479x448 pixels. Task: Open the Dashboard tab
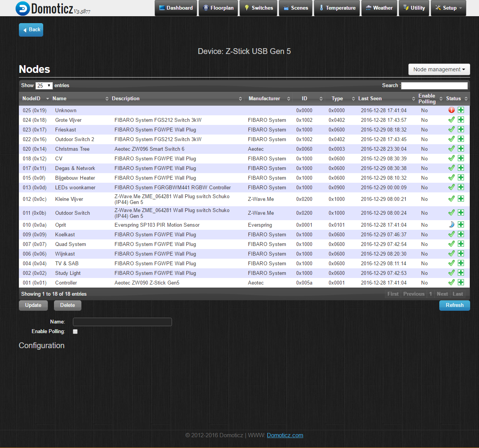pos(176,8)
